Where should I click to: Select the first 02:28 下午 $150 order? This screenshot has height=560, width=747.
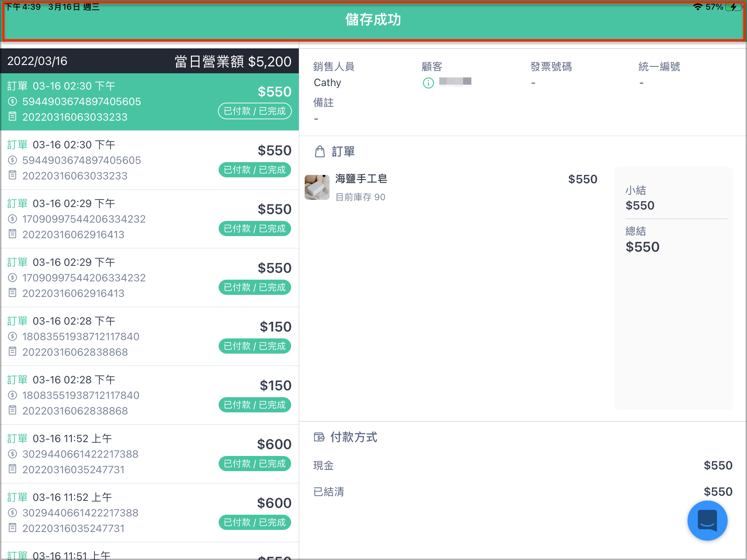click(x=150, y=336)
